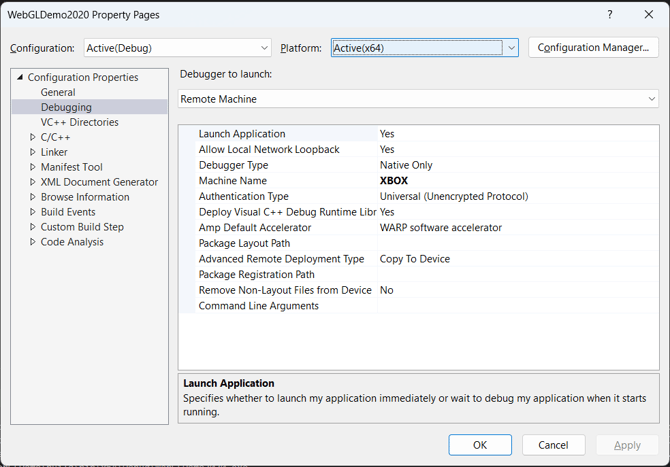This screenshot has height=467, width=670.
Task: Select the Authentication Type property name
Action: (244, 196)
